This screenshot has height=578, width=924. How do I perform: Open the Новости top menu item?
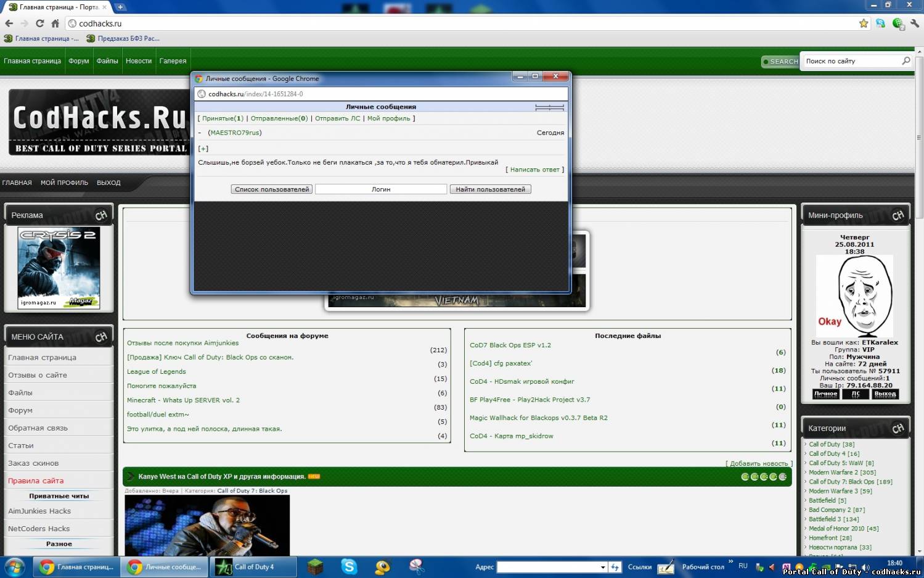[139, 61]
